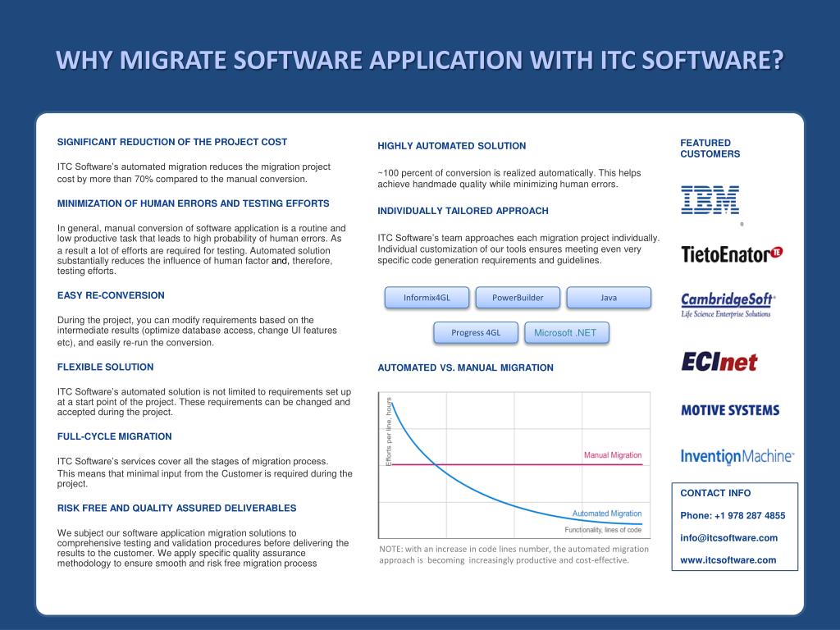Click the TietoEnator logo

[x=732, y=254]
